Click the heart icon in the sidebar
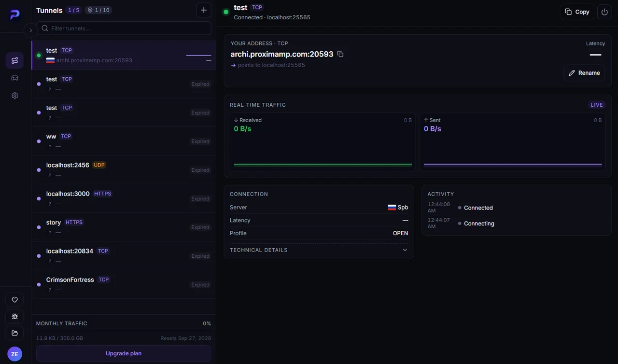 [14, 300]
